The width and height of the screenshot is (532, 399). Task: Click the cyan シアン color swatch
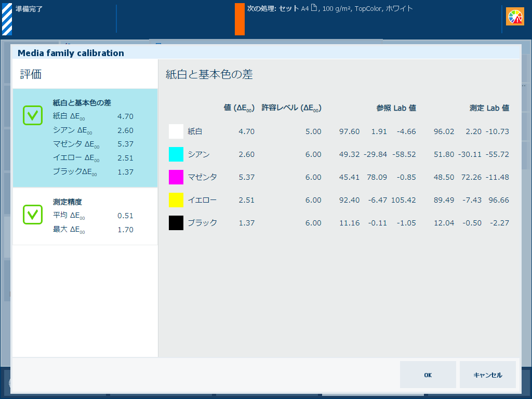(176, 154)
